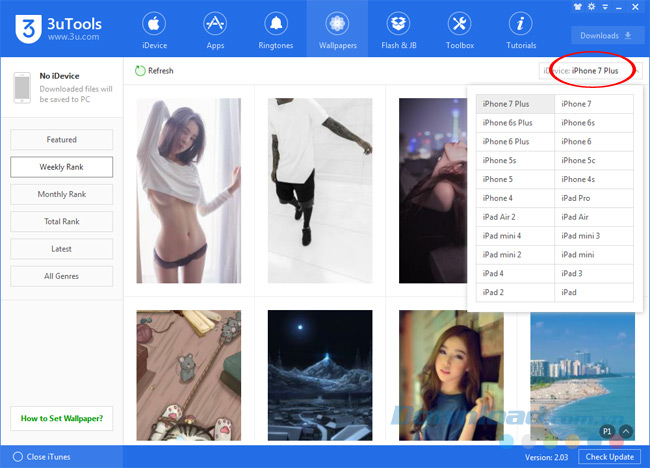Choose iPhone 6 Plus from device list
The height and width of the screenshot is (468, 650).
coord(515,142)
